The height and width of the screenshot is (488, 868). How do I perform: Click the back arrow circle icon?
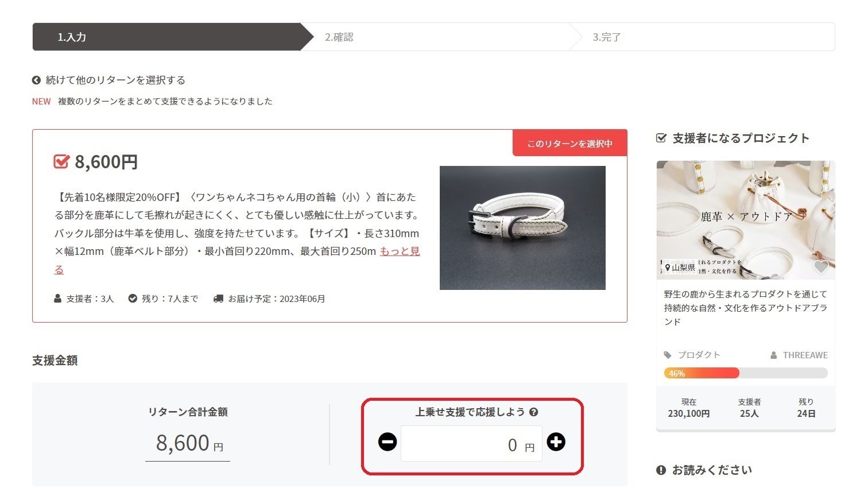coord(37,80)
